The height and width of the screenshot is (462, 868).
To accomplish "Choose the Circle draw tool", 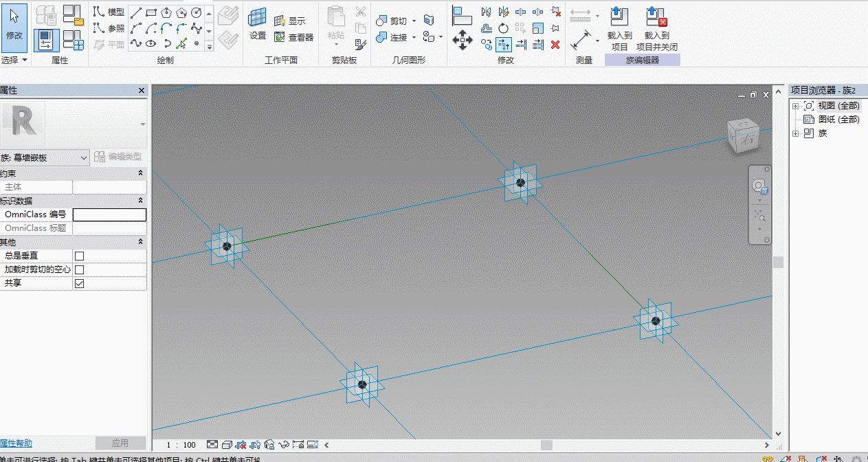I will pos(197,12).
